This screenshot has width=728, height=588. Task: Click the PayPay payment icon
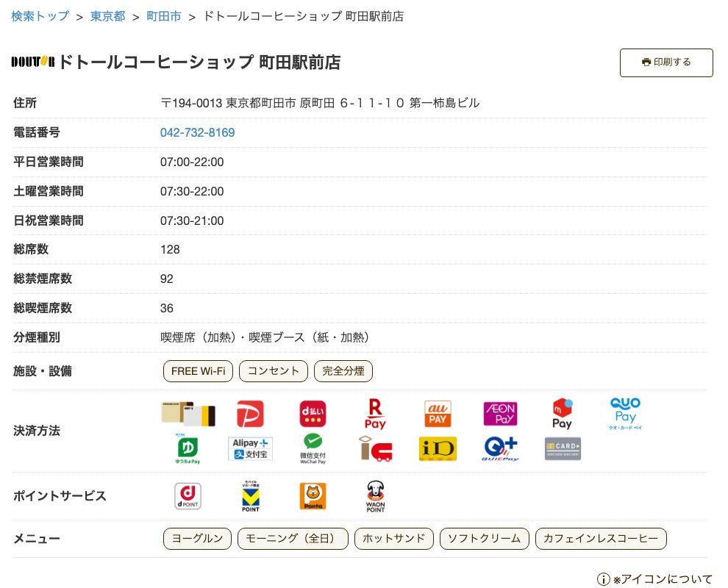(250, 414)
